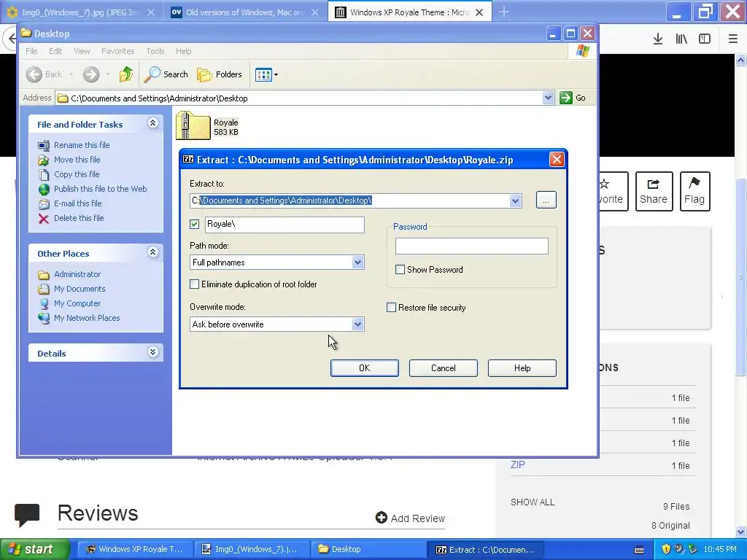The image size is (747, 560).
Task: Click the Add Review link
Action: (x=410, y=518)
